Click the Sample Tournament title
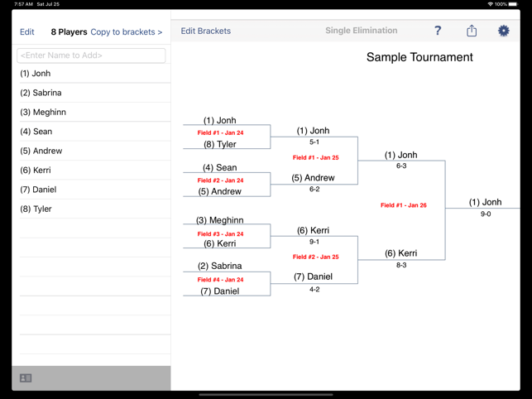 419,57
